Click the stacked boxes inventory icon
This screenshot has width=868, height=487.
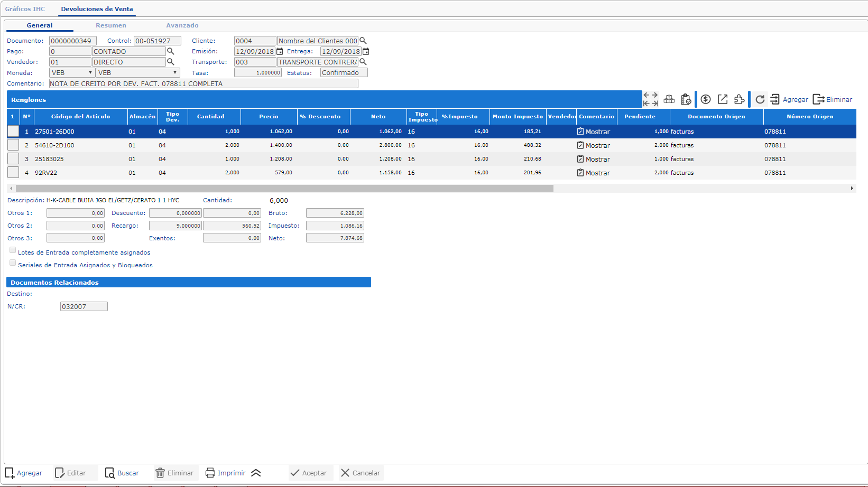point(669,99)
